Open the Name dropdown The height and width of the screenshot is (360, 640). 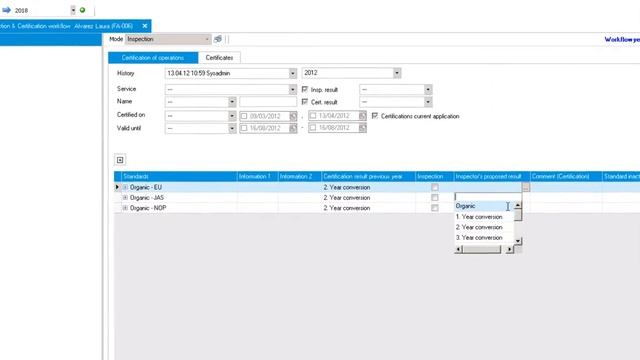[232, 102]
